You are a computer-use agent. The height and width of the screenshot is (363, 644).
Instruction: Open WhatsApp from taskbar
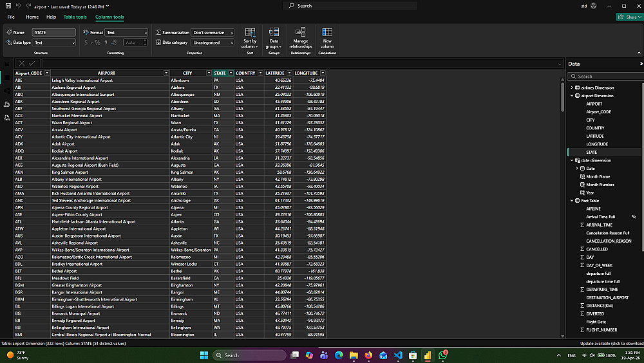click(x=443, y=355)
